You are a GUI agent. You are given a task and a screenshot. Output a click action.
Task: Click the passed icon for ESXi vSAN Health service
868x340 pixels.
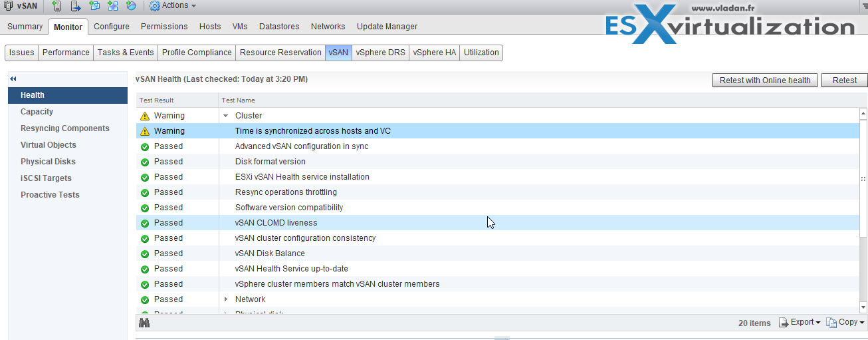(x=145, y=177)
